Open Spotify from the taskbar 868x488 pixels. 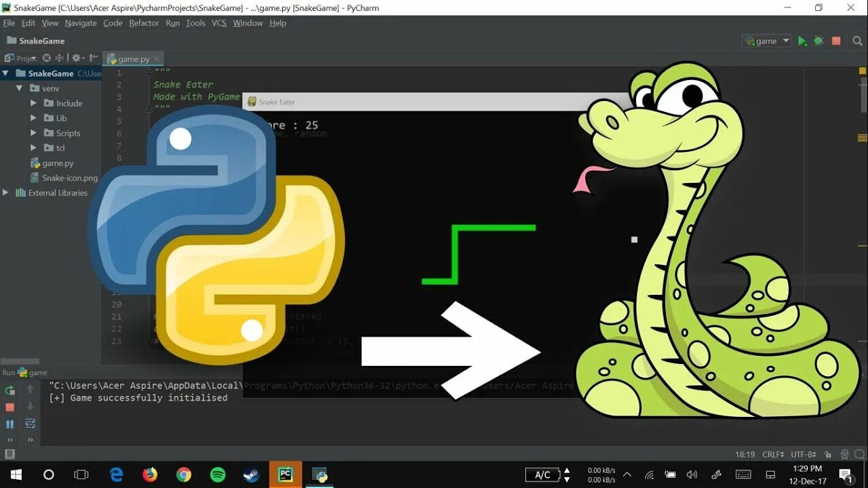pyautogui.click(x=218, y=474)
